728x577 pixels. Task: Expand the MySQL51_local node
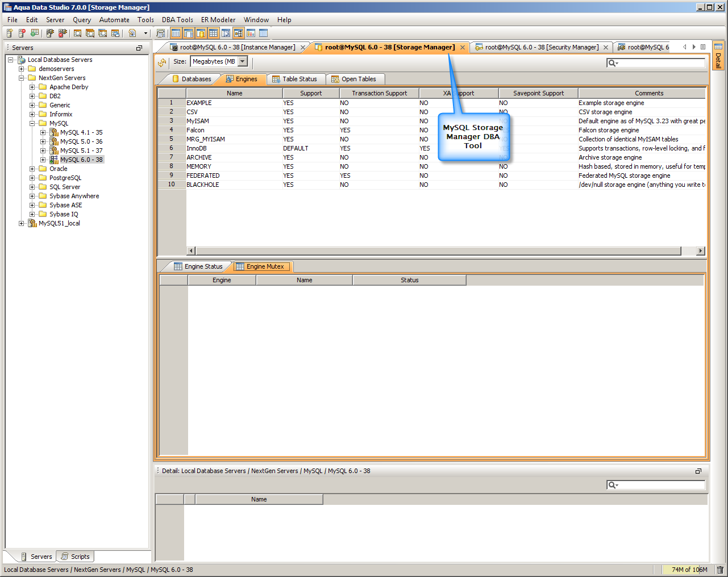click(22, 223)
